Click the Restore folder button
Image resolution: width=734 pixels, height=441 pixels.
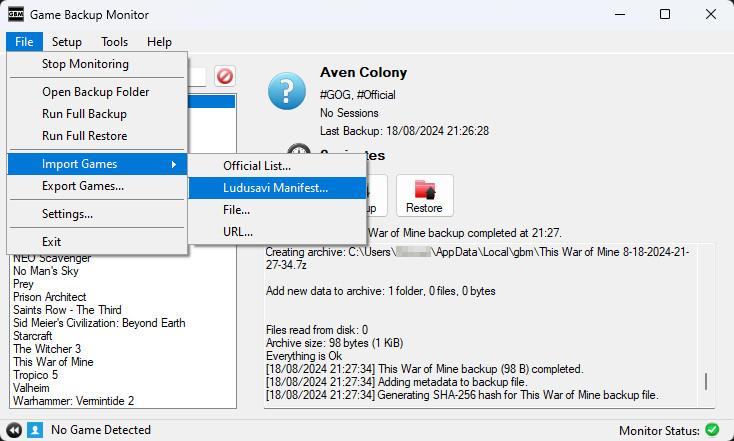[424, 194]
